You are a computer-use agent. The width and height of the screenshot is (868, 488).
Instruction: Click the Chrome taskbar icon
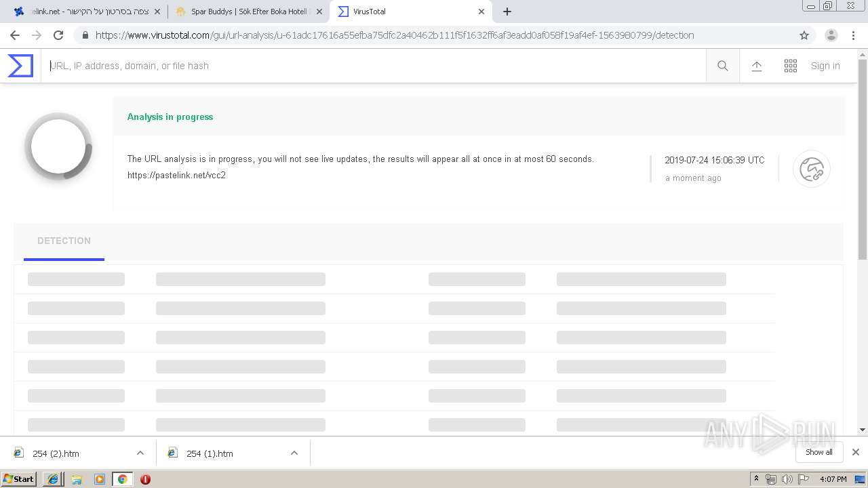click(x=122, y=479)
